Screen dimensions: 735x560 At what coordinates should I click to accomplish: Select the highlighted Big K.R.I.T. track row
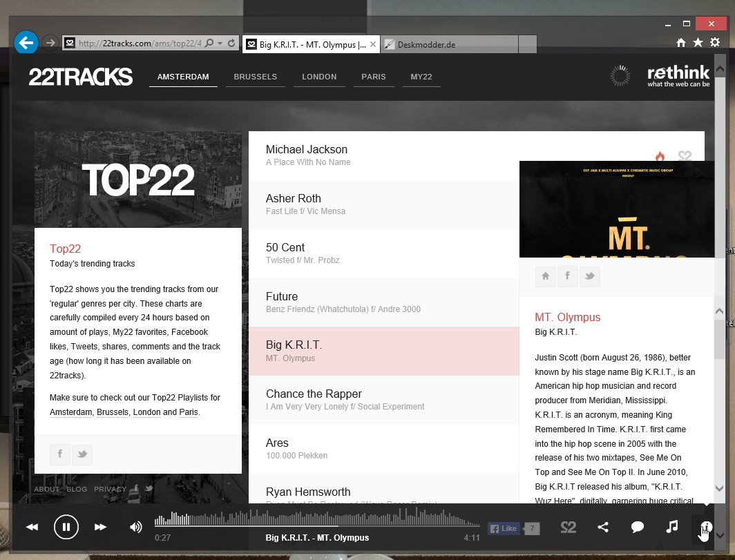(383, 351)
